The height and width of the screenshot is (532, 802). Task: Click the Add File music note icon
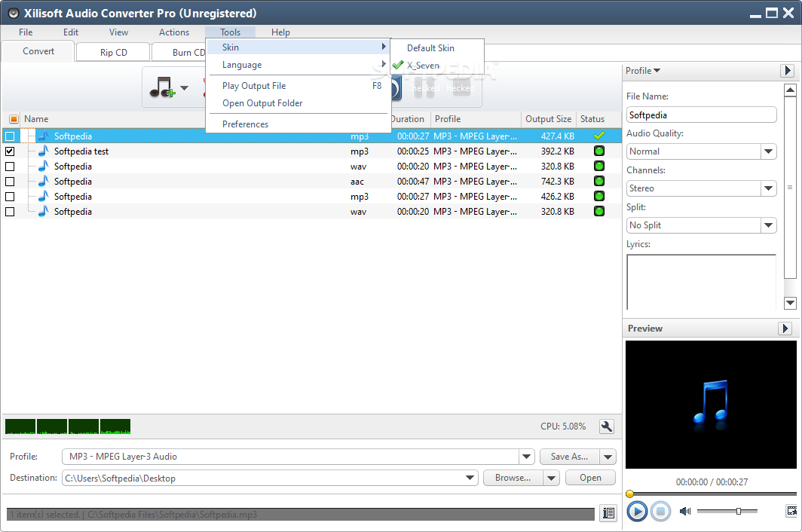[162, 87]
